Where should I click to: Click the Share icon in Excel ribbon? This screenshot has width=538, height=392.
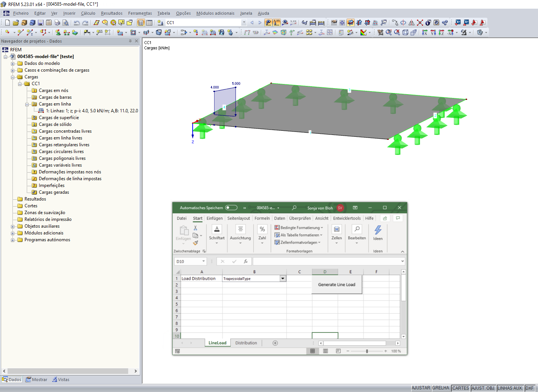coord(385,218)
